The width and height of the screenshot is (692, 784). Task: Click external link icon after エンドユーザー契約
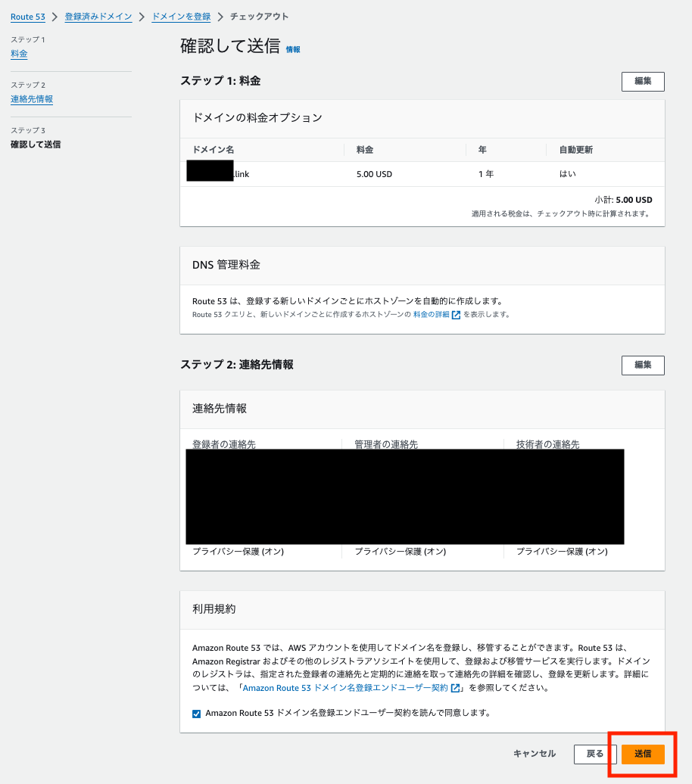tap(455, 688)
